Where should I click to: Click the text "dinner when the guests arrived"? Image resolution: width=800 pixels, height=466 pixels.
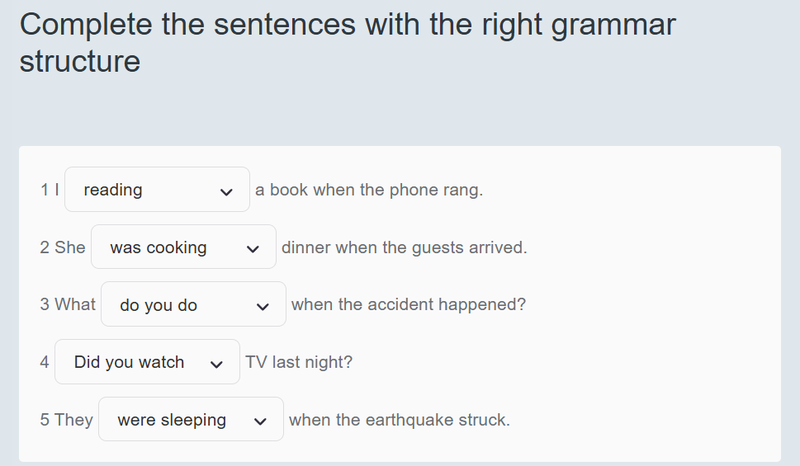tap(404, 248)
